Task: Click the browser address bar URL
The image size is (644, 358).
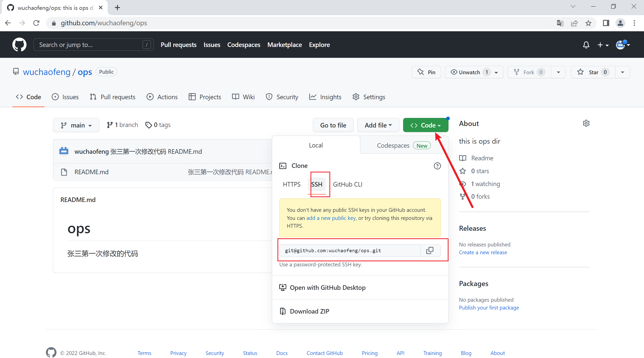Action: click(x=104, y=23)
